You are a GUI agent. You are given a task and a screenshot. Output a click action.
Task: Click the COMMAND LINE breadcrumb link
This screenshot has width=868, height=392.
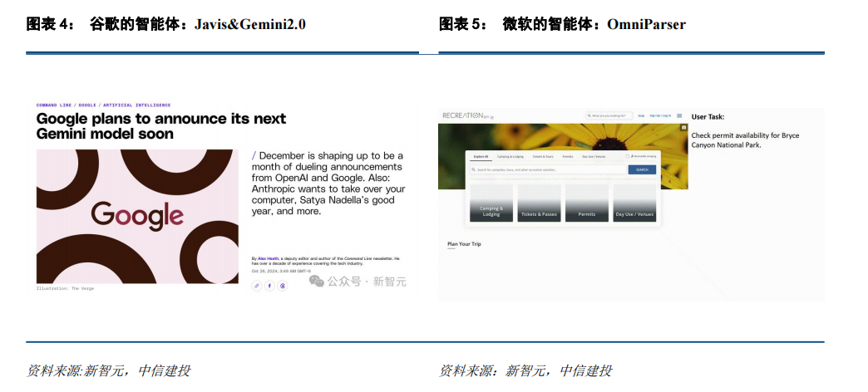[x=55, y=105]
